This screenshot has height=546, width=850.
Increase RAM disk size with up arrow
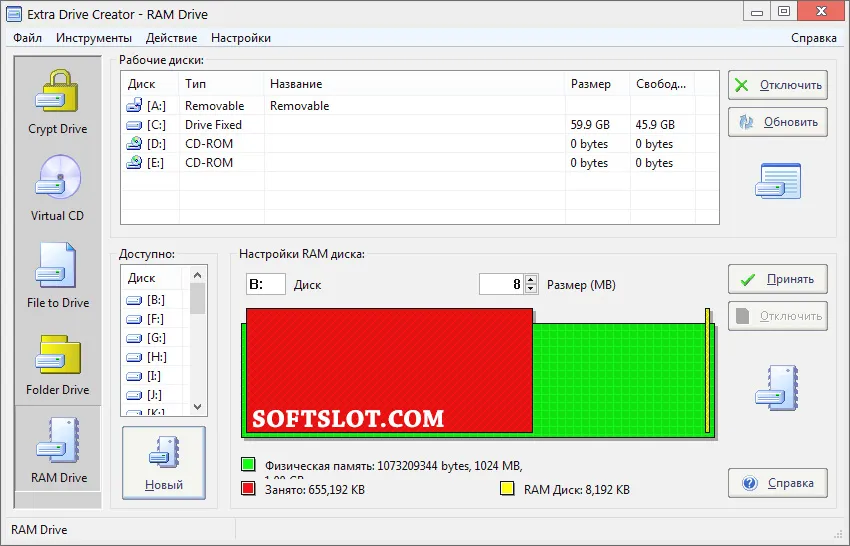[x=531, y=280]
